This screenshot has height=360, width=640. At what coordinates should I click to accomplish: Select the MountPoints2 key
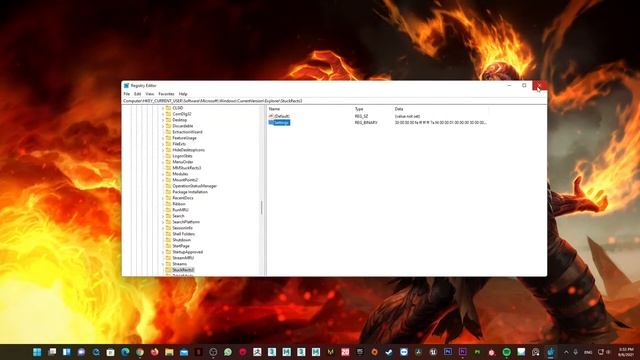pyautogui.click(x=185, y=180)
